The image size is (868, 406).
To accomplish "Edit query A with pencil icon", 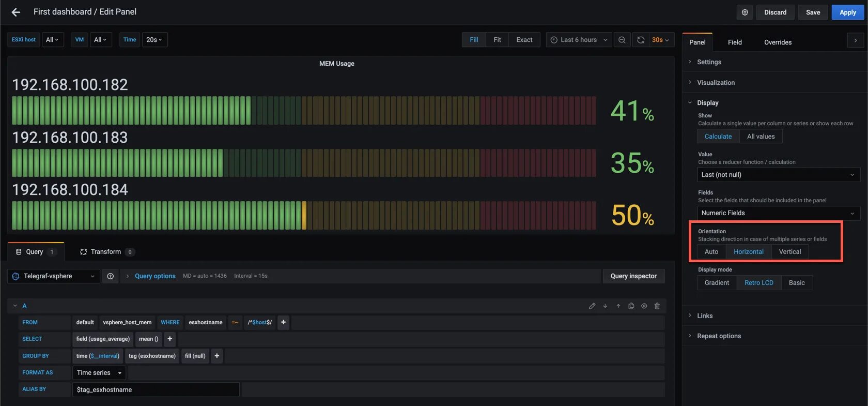I will pos(592,306).
